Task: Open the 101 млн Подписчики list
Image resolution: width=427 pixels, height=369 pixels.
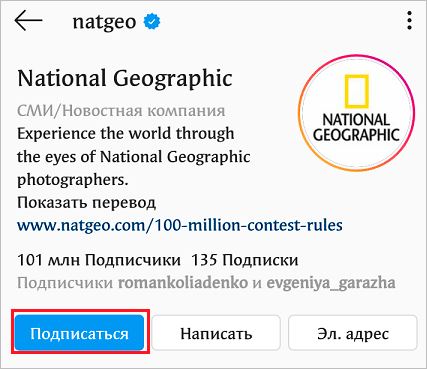Action: click(99, 260)
